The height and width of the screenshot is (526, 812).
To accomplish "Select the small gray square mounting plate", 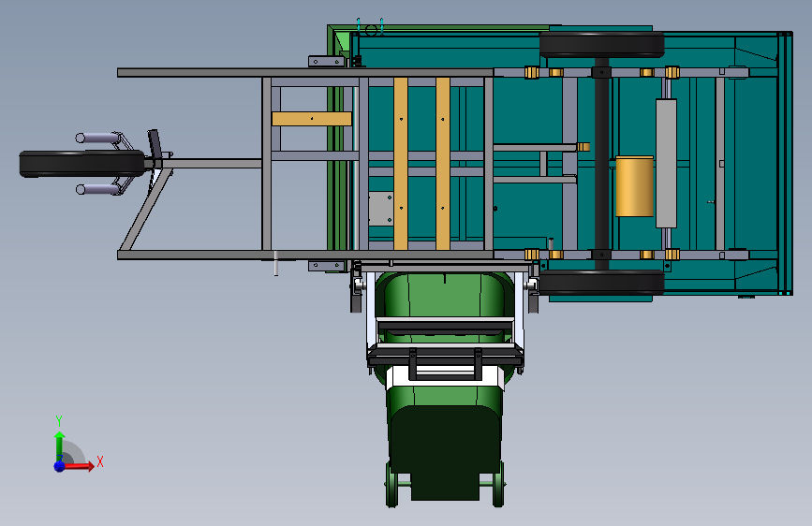I will point(381,209).
